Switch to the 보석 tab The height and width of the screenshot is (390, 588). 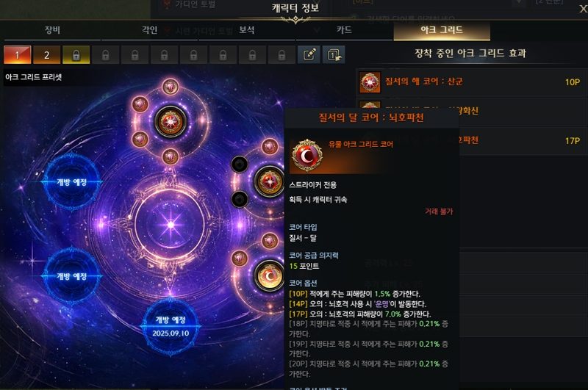click(x=247, y=30)
